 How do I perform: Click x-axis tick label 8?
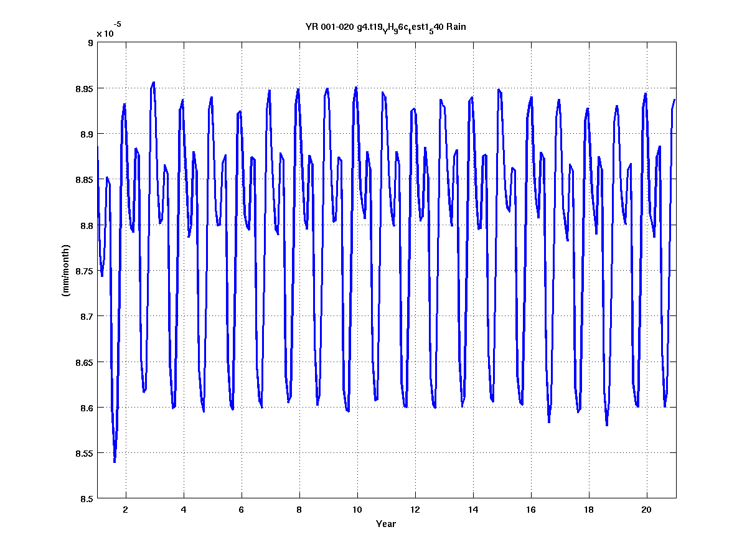[x=299, y=508]
